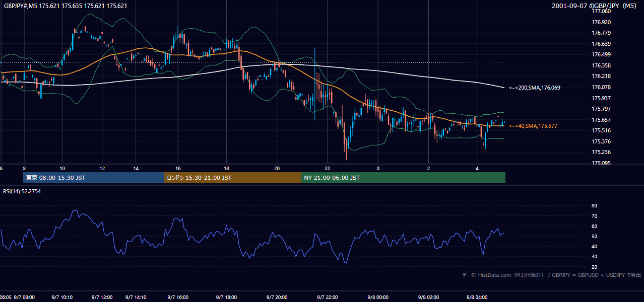Click hour tick '22' under the price chart

[328, 168]
